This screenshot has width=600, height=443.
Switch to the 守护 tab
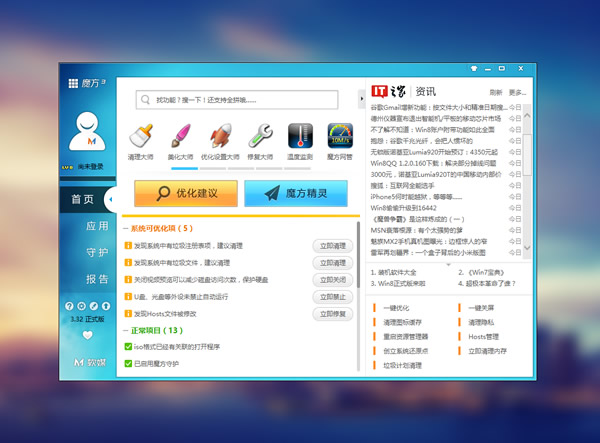[x=97, y=252]
